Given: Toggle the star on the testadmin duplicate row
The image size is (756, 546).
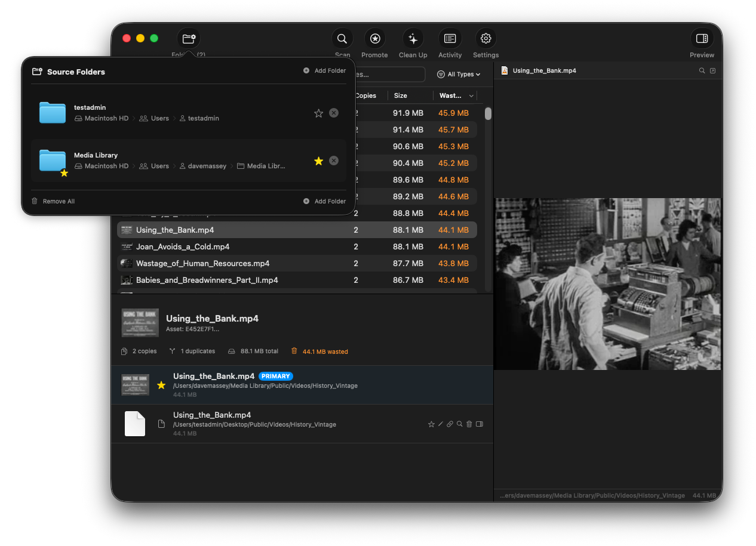Looking at the screenshot, I should (x=431, y=424).
